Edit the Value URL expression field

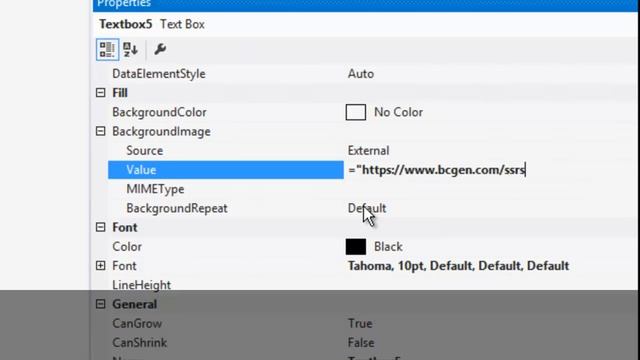tap(491, 170)
